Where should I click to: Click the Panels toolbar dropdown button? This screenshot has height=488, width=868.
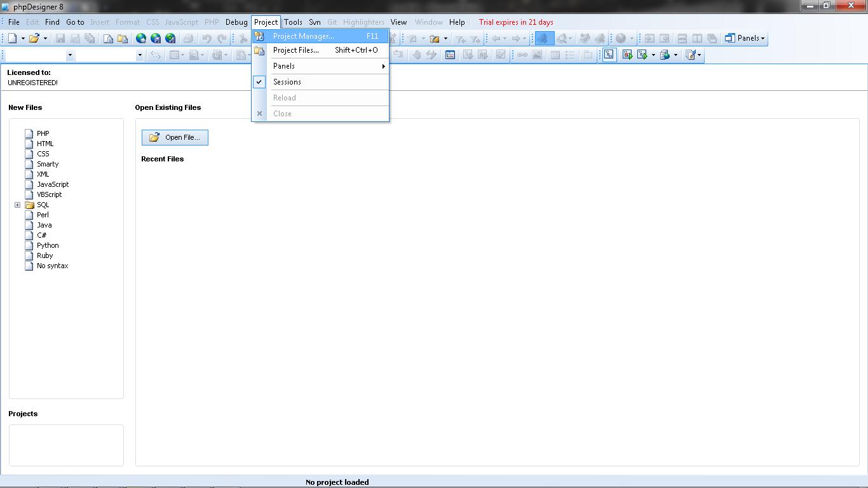coord(745,38)
